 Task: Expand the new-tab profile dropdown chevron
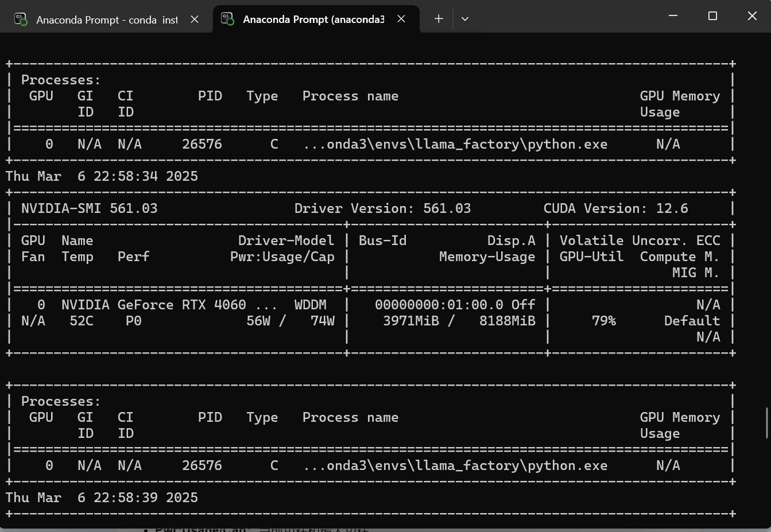click(465, 19)
